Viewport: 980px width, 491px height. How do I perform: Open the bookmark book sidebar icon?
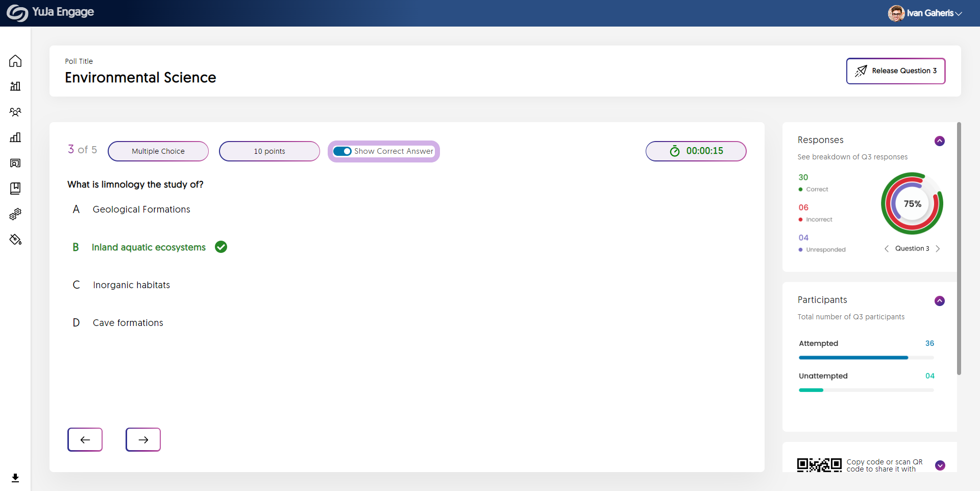[x=15, y=189]
